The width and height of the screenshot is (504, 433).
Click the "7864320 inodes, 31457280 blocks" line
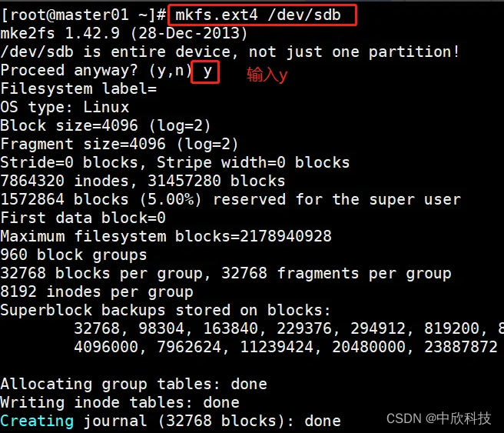tap(143, 181)
